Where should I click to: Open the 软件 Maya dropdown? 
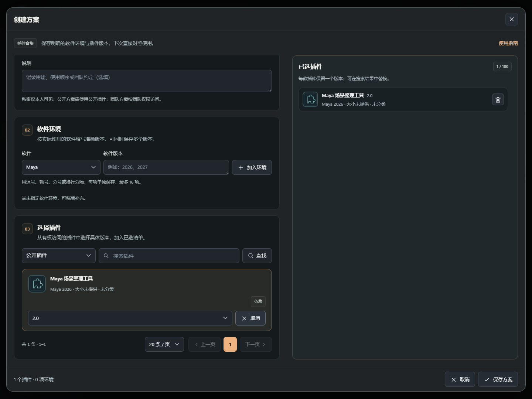click(61, 167)
